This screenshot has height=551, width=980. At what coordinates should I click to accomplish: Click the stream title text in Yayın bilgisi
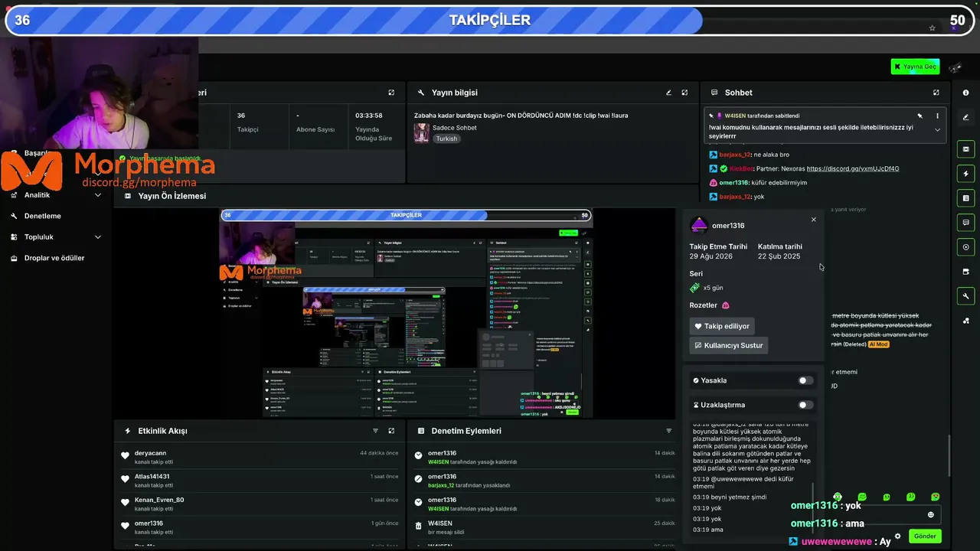[521, 116]
